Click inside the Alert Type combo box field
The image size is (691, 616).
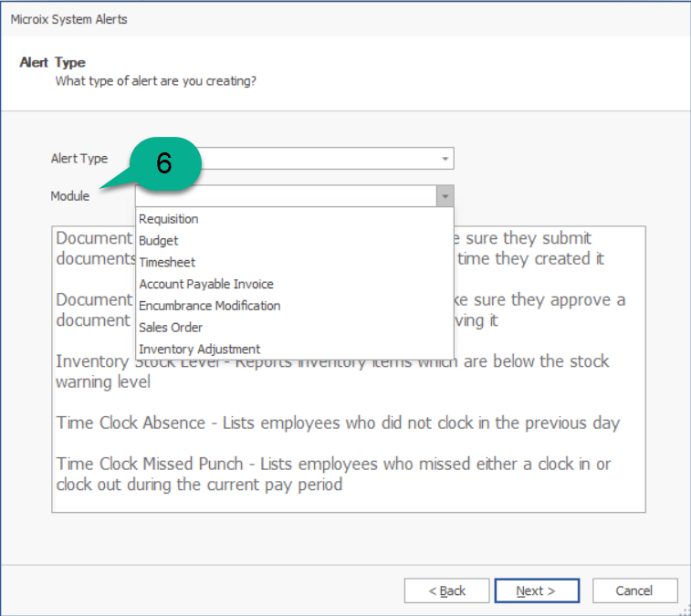(x=319, y=159)
